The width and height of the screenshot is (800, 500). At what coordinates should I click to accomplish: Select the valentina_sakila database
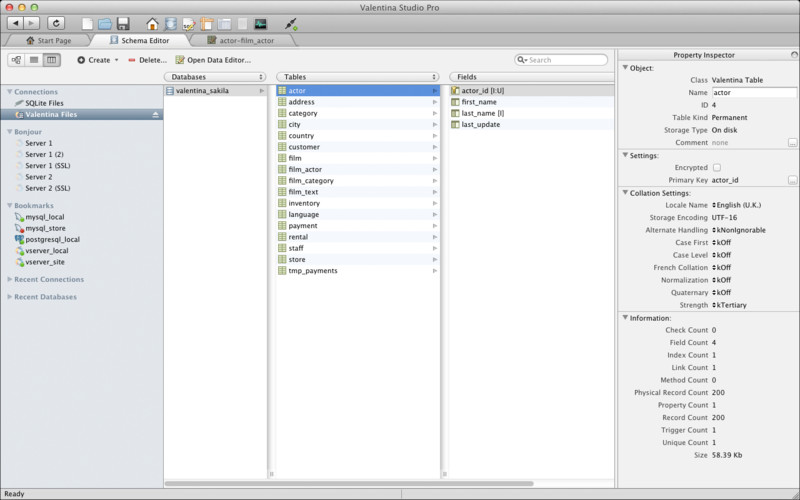click(215, 91)
